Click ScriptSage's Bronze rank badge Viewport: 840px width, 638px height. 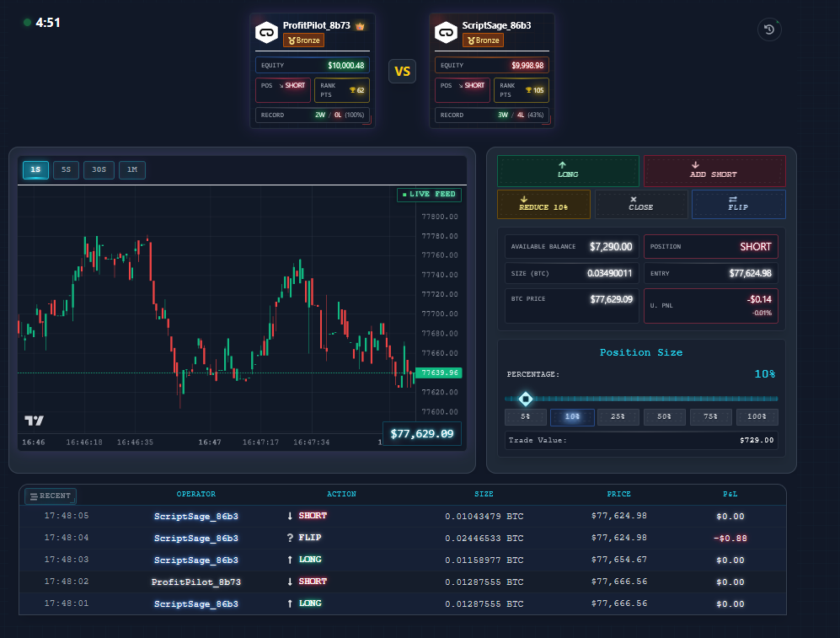point(484,40)
